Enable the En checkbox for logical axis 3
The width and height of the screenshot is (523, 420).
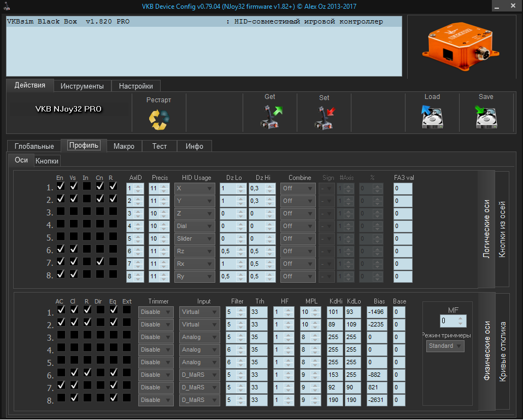coord(60,211)
